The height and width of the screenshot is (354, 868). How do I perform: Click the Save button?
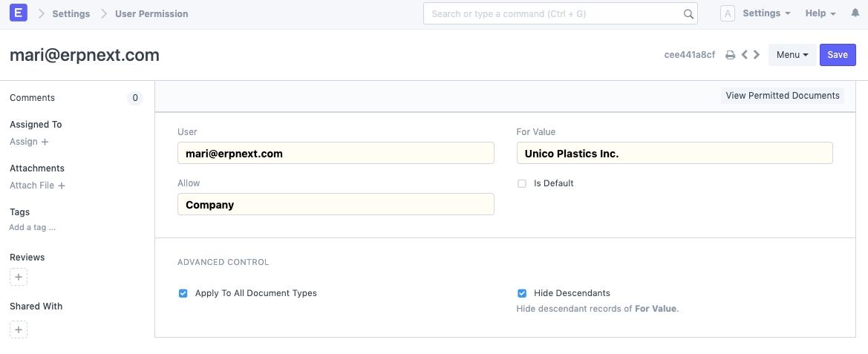coord(838,55)
